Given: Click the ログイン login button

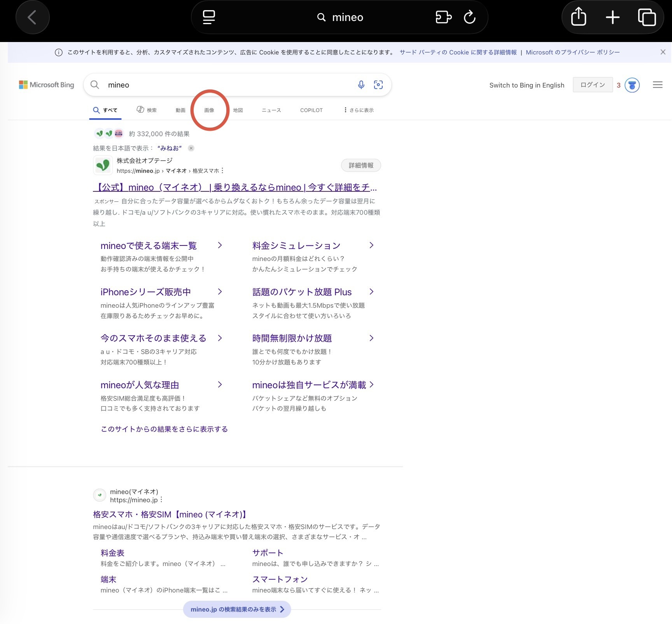Looking at the screenshot, I should coord(592,85).
